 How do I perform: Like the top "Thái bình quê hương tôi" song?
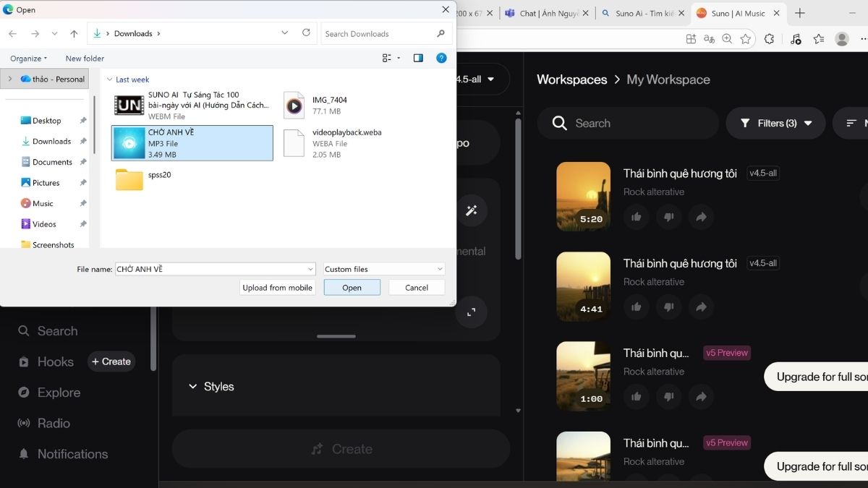coord(636,217)
